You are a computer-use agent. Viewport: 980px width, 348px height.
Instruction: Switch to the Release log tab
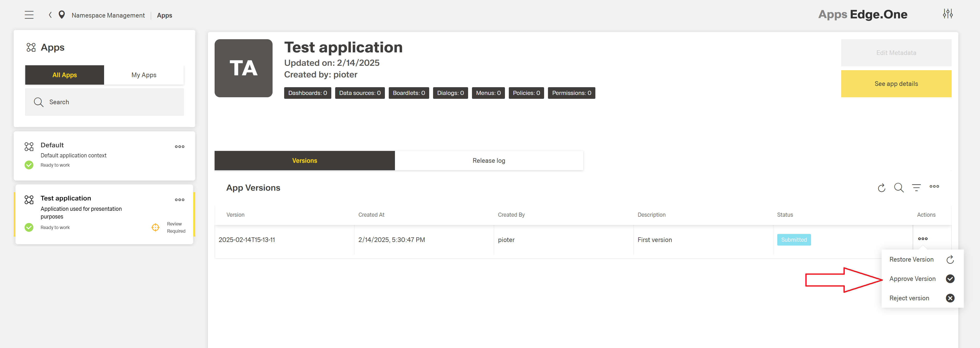(488, 161)
